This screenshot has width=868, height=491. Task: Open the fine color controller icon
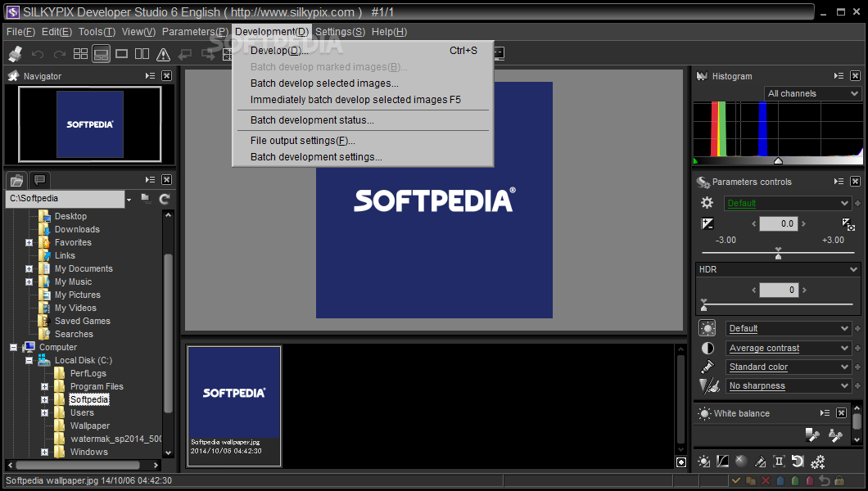coord(761,462)
